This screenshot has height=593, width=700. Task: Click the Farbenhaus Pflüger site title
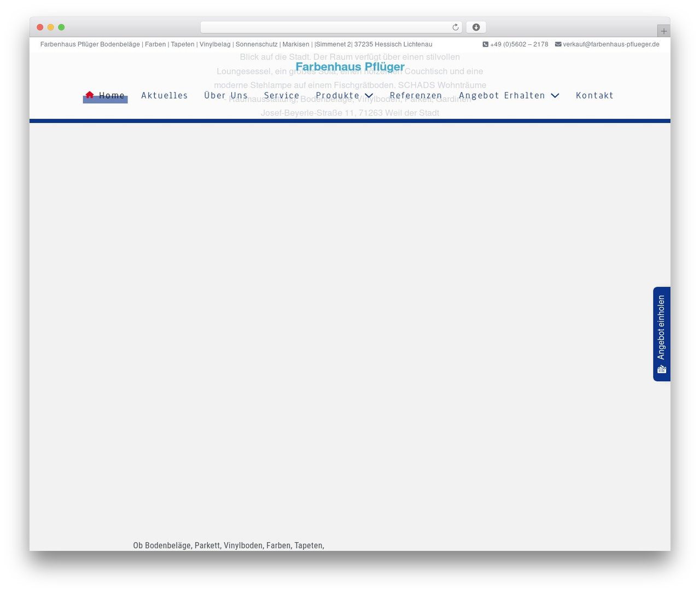coord(350,67)
